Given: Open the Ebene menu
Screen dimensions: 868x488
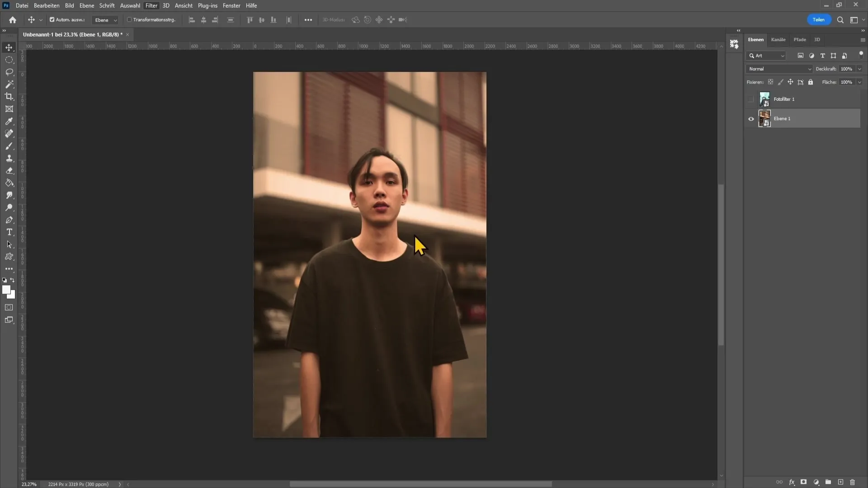Looking at the screenshot, I should coord(85,5).
